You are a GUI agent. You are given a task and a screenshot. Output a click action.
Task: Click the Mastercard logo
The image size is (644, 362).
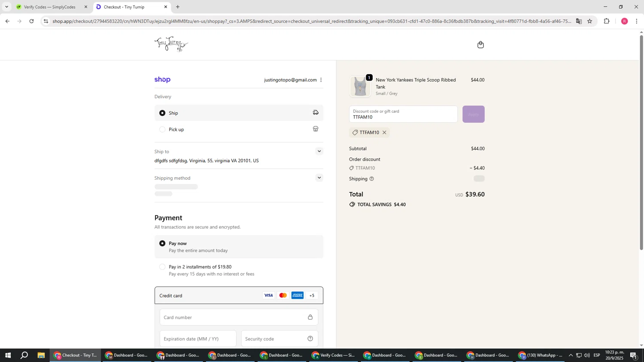(x=283, y=296)
